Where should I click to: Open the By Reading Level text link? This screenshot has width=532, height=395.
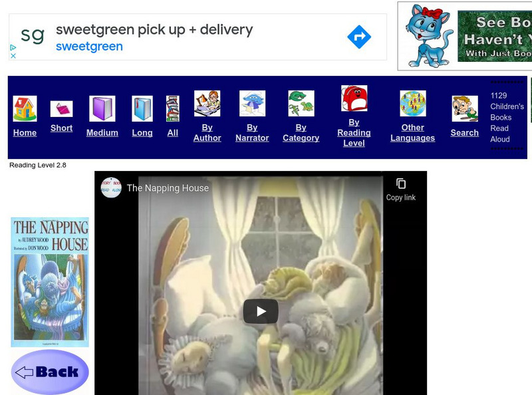[354, 133]
